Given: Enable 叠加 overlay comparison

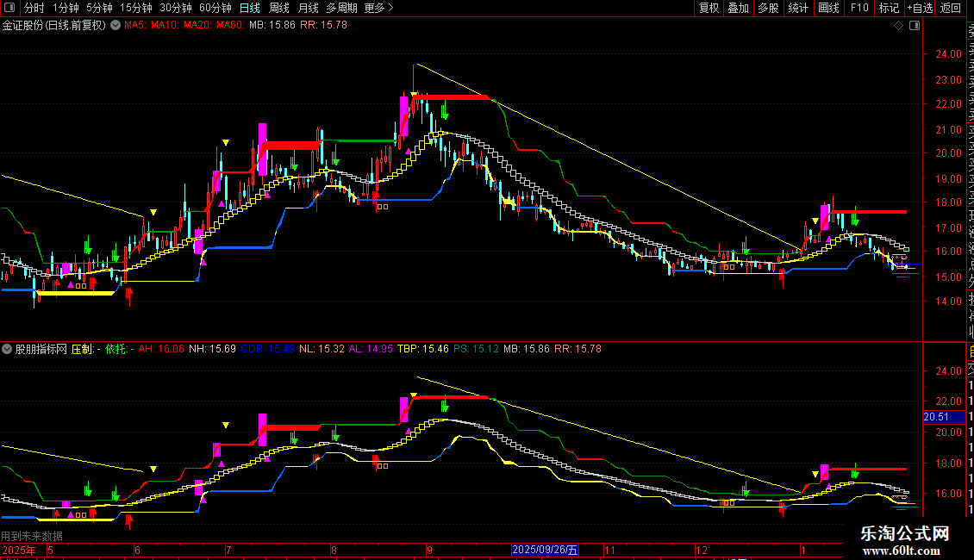Looking at the screenshot, I should click(738, 9).
